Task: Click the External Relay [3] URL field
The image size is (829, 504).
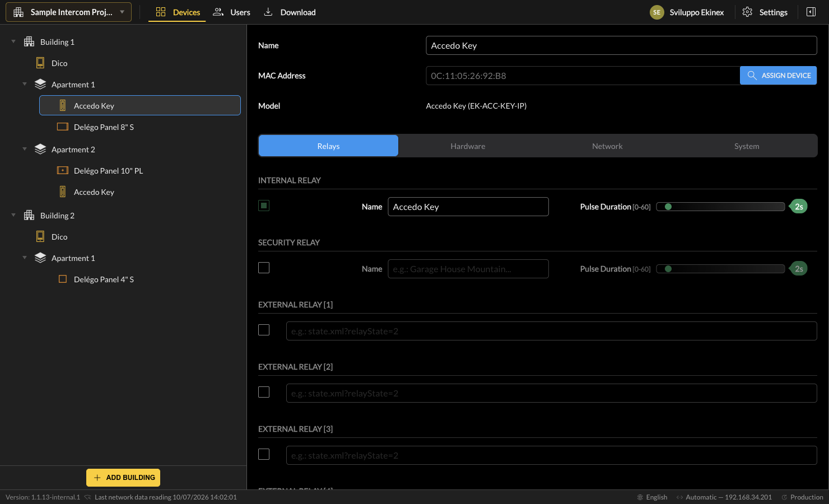Action: [552, 455]
